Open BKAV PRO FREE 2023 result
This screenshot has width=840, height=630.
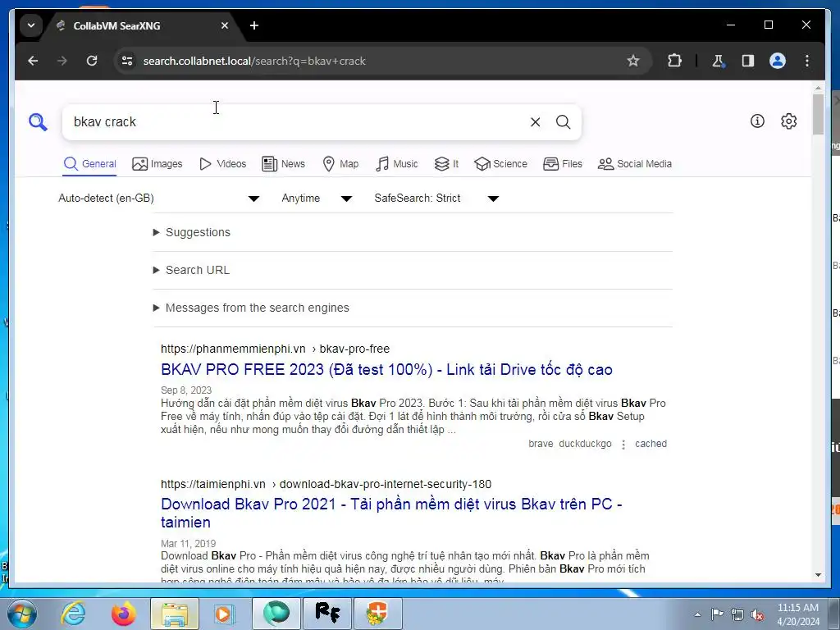click(x=386, y=370)
